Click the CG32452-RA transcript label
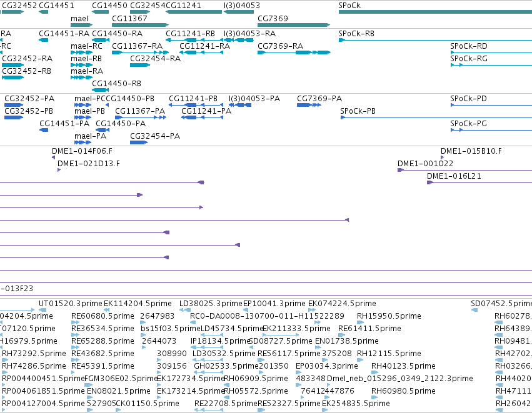 (27, 59)
